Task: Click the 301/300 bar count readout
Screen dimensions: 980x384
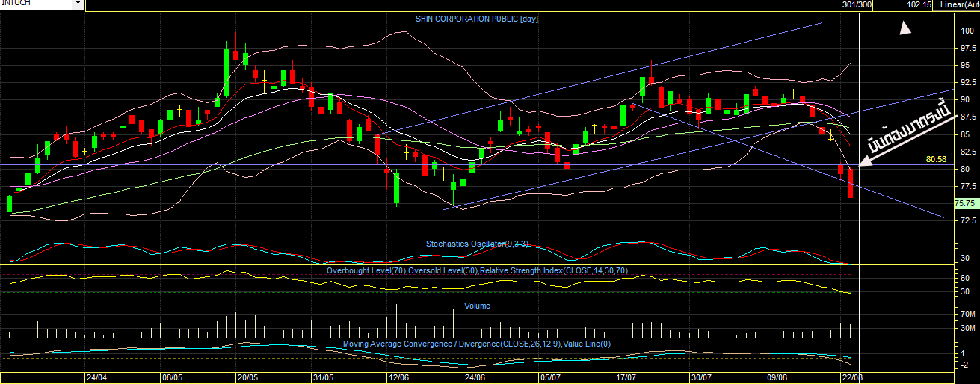Action: pyautogui.click(x=857, y=4)
